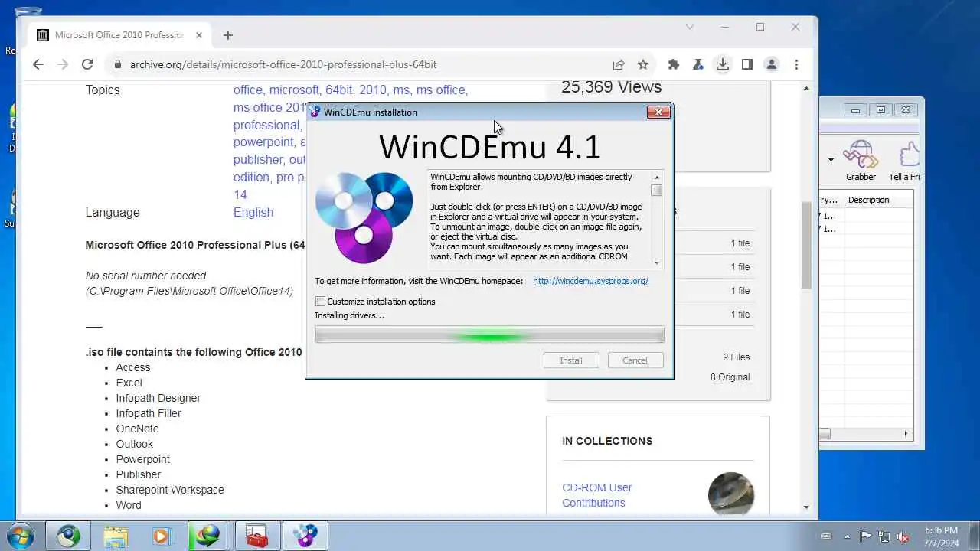Click the page scrollbar up arrow
Screen dimensions: 980x551
(806, 89)
